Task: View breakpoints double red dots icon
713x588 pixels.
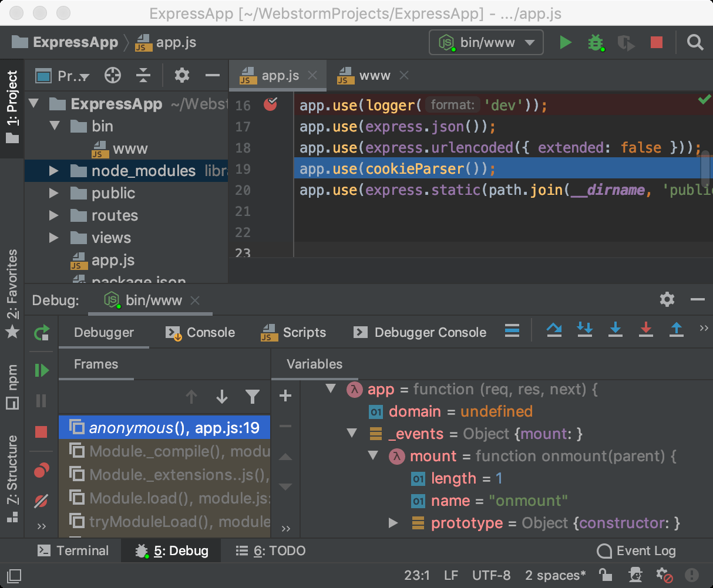Action: tap(41, 471)
